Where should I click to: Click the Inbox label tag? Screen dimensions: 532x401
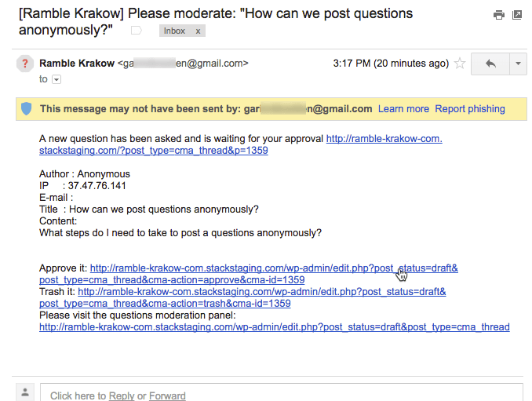(x=174, y=31)
